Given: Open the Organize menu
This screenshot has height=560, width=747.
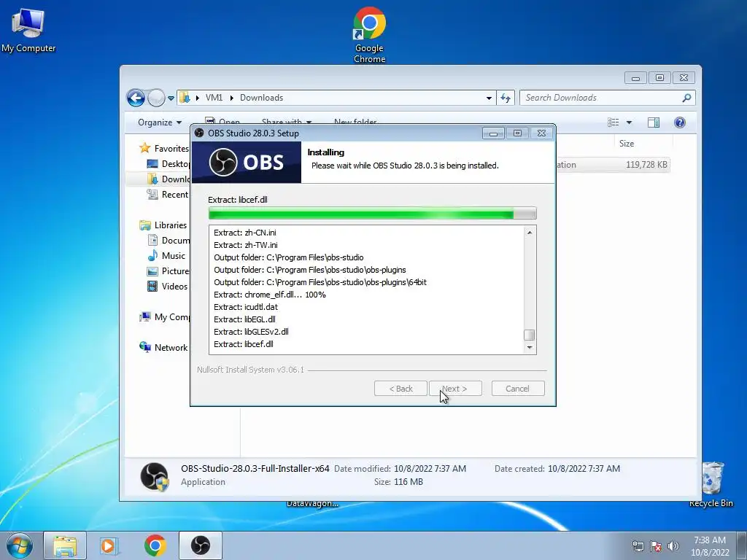Looking at the screenshot, I should tap(160, 122).
